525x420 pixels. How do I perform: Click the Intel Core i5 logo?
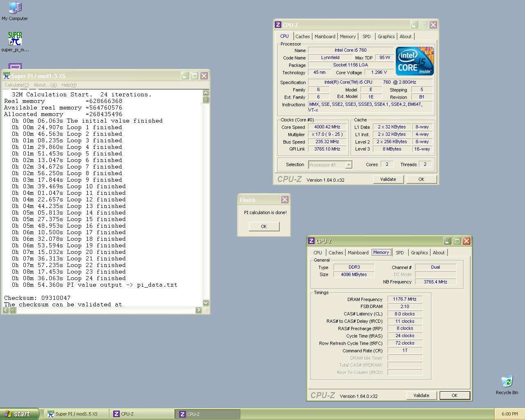415,61
